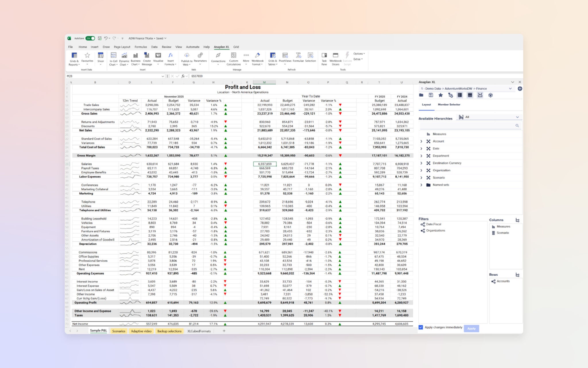Click the Favourites star in the Anaplan panel

tap(441, 95)
